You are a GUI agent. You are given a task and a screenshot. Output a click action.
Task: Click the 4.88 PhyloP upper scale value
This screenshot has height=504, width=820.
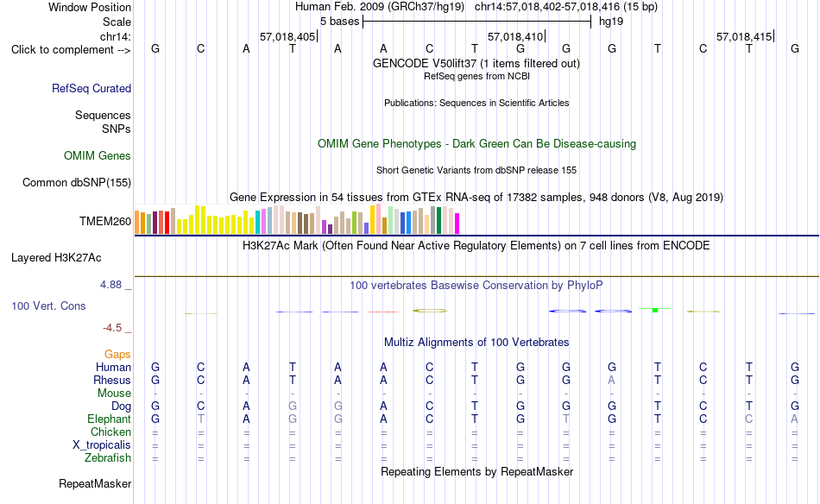coord(110,285)
